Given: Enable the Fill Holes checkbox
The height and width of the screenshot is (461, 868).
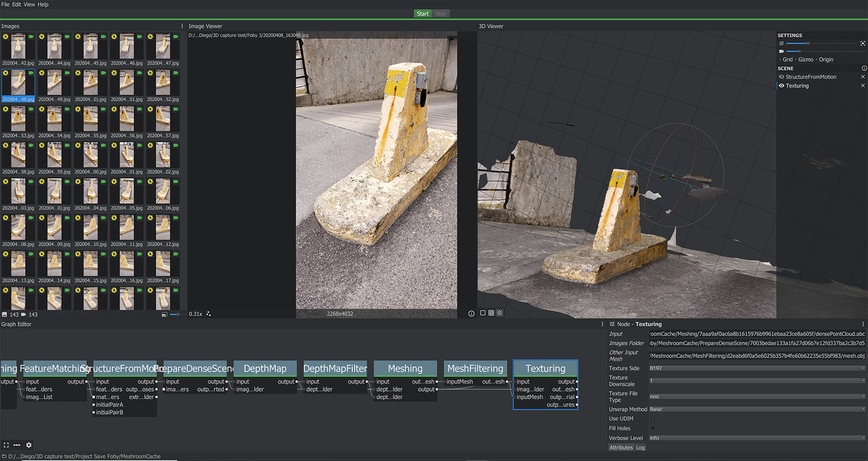Looking at the screenshot, I should point(652,428).
